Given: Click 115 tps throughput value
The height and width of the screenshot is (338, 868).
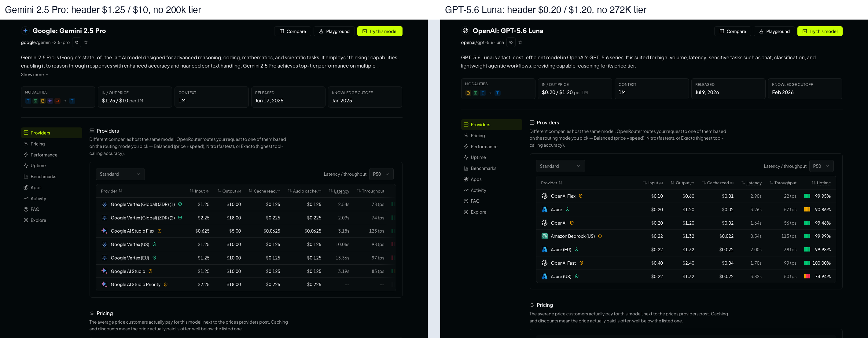Looking at the screenshot, I should [x=789, y=236].
